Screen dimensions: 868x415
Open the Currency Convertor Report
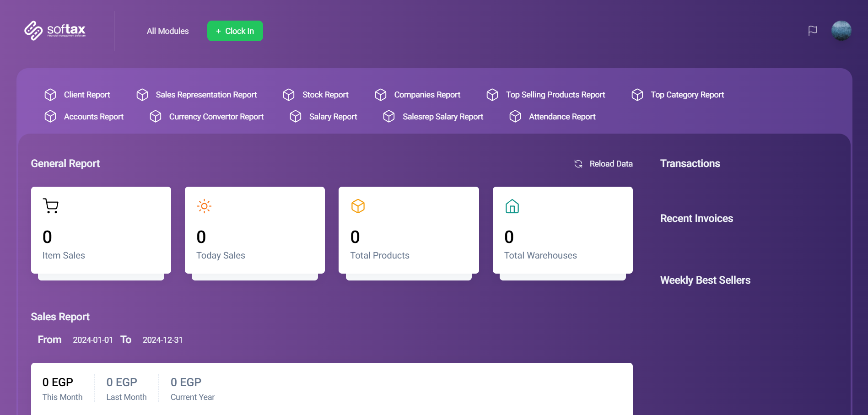pos(216,117)
